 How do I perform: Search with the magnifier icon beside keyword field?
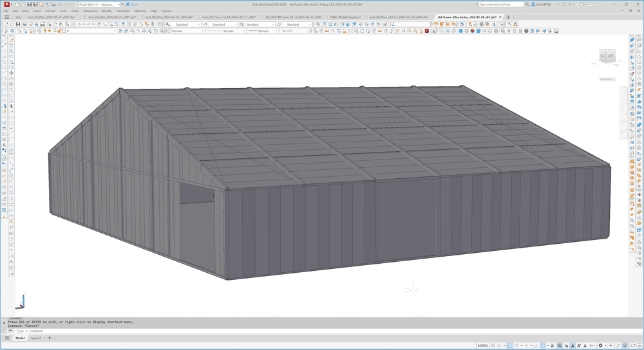tap(527, 5)
